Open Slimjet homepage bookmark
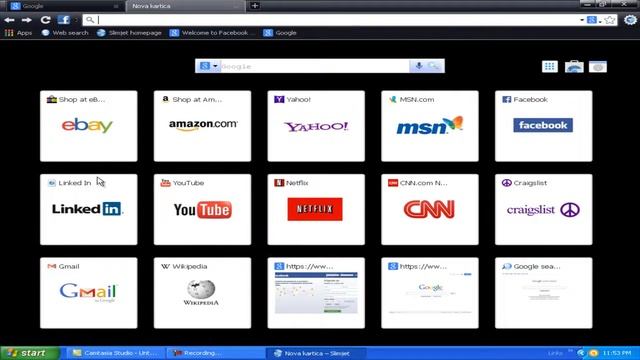The image size is (640, 360). tap(129, 33)
